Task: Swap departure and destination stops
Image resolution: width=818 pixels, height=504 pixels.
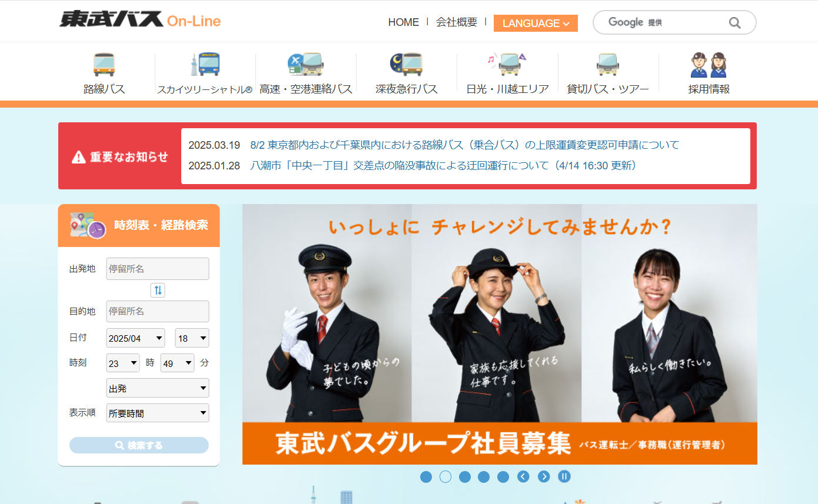Action: [x=158, y=290]
